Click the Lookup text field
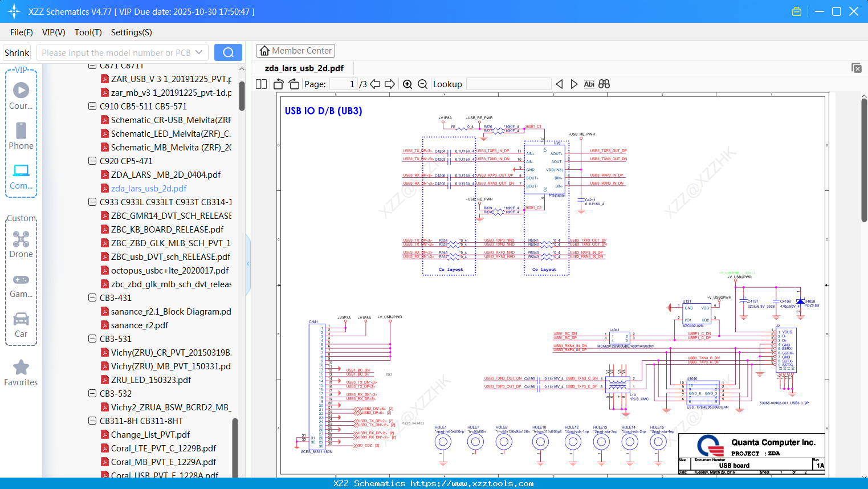This screenshot has height=489, width=868. click(508, 84)
